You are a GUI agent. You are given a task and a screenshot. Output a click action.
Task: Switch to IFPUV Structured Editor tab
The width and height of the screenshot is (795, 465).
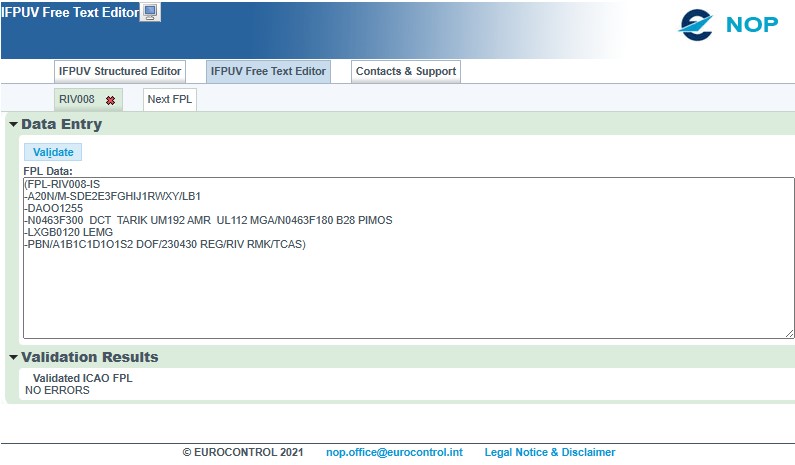coord(120,71)
